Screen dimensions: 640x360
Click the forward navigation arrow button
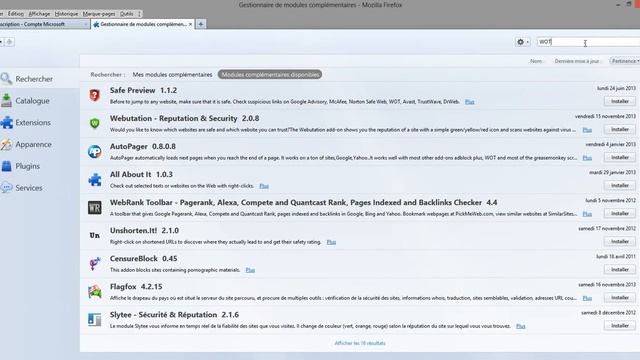pos(9,42)
